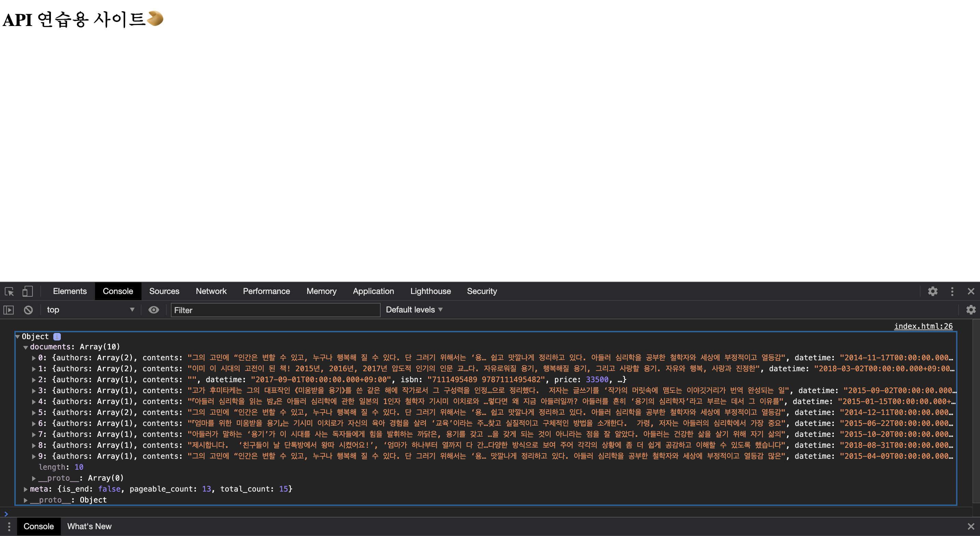Show the console sidebar icon
980x536 pixels.
[8, 310]
